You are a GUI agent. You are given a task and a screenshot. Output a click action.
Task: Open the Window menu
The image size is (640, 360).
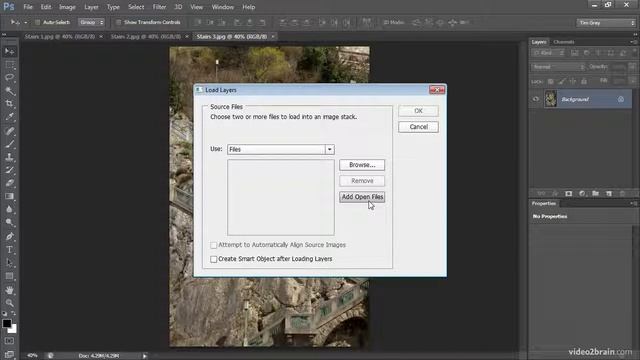point(222,7)
